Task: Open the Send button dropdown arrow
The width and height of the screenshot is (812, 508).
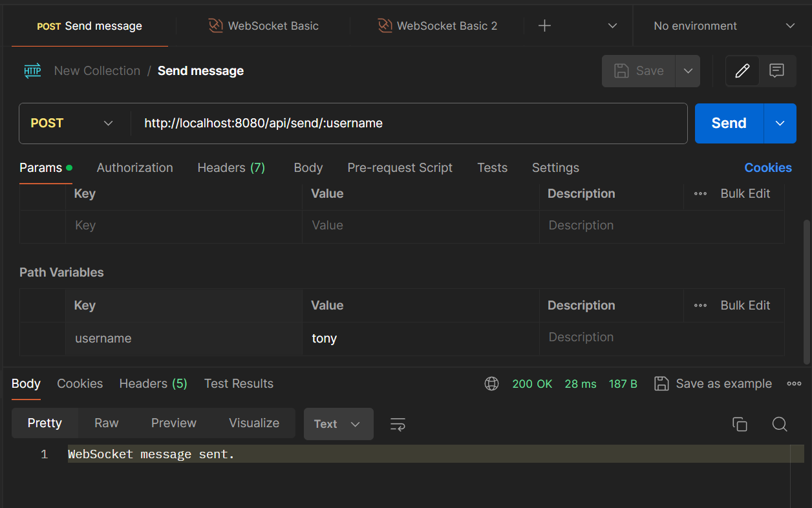Action: (780, 123)
